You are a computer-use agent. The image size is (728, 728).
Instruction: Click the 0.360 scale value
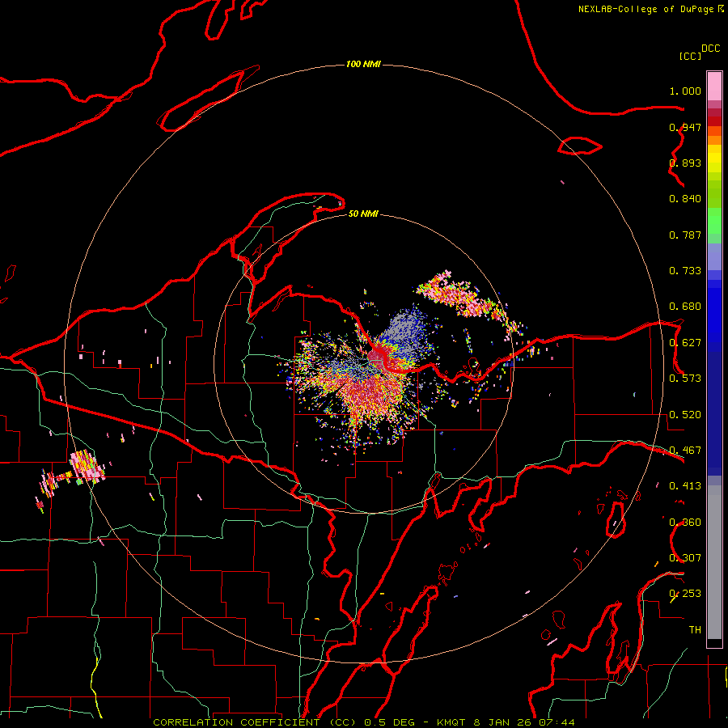(x=685, y=523)
